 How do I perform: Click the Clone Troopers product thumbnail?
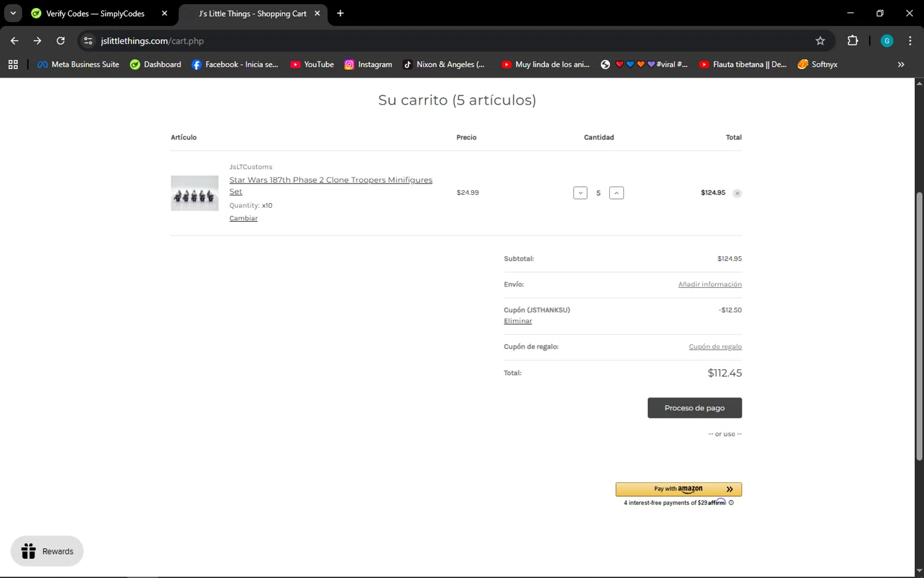coord(195,193)
